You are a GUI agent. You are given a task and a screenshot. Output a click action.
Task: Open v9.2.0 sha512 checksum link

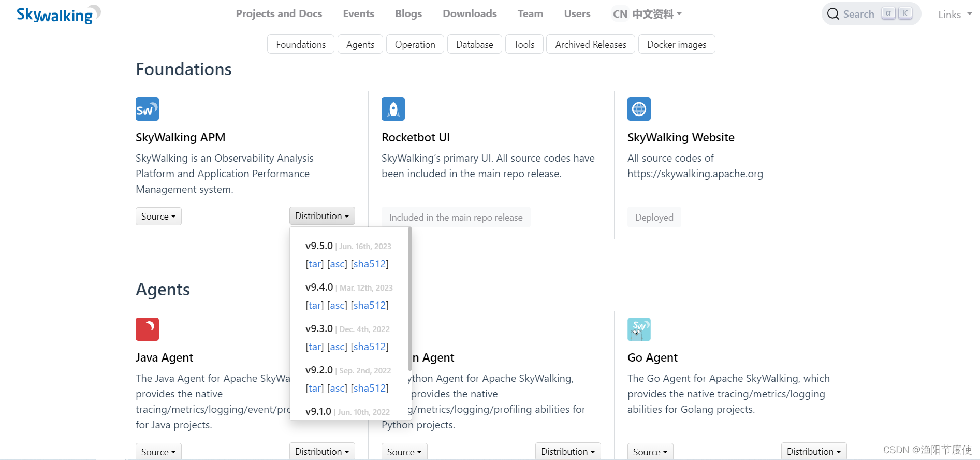370,388
